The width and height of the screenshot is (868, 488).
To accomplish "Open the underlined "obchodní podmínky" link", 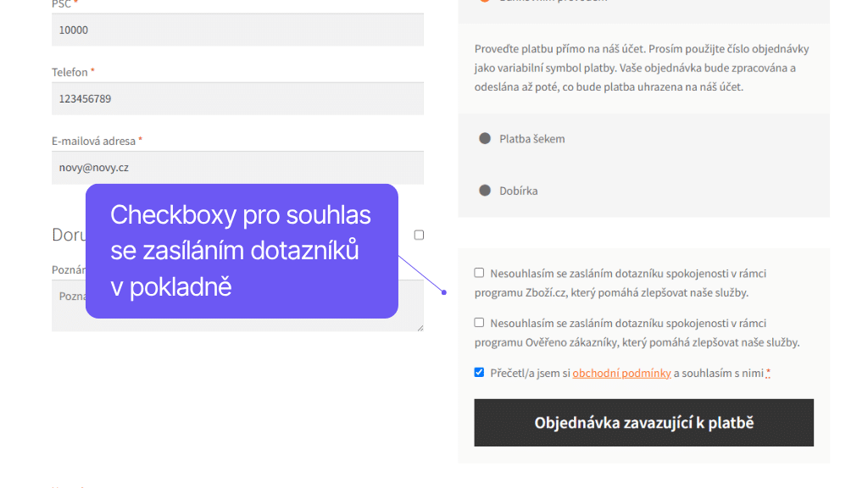I will pos(621,372).
